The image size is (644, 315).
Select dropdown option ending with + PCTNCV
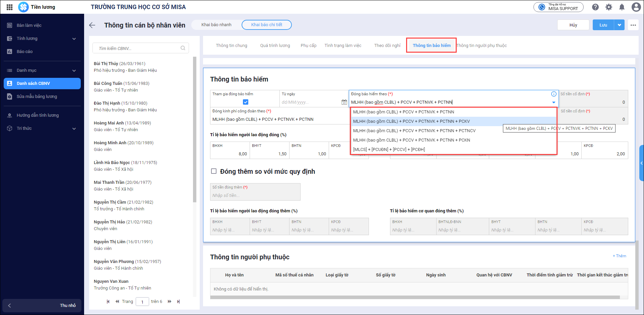pyautogui.click(x=453, y=131)
